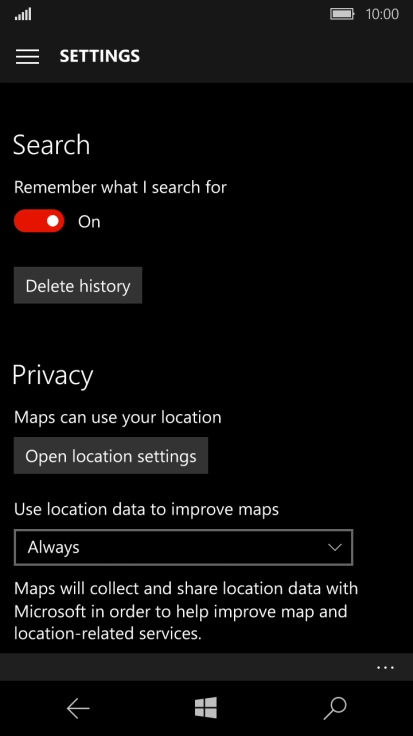Click Open location settings button
The width and height of the screenshot is (413, 736).
click(x=111, y=456)
